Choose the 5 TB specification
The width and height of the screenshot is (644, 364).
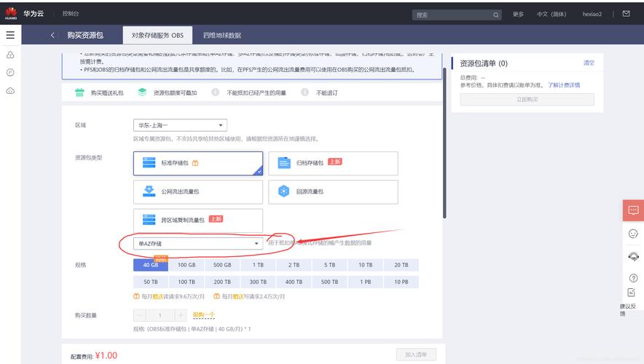click(329, 265)
